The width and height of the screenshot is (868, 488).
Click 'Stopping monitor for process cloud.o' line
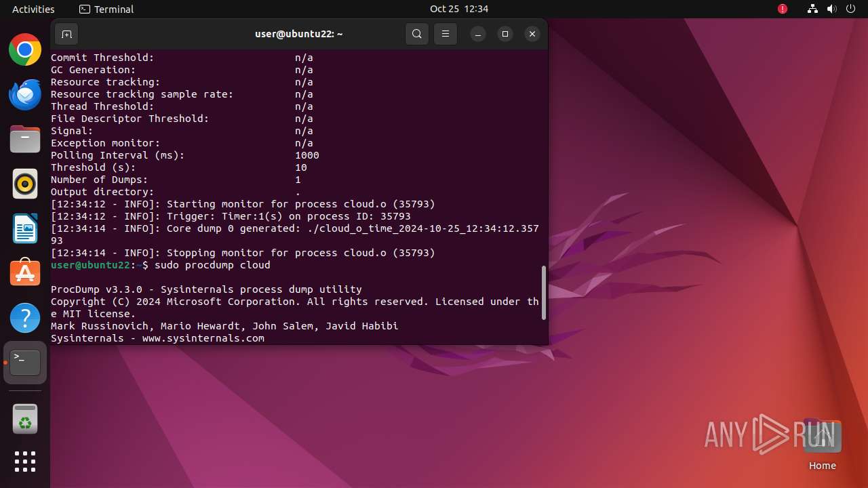coord(243,253)
